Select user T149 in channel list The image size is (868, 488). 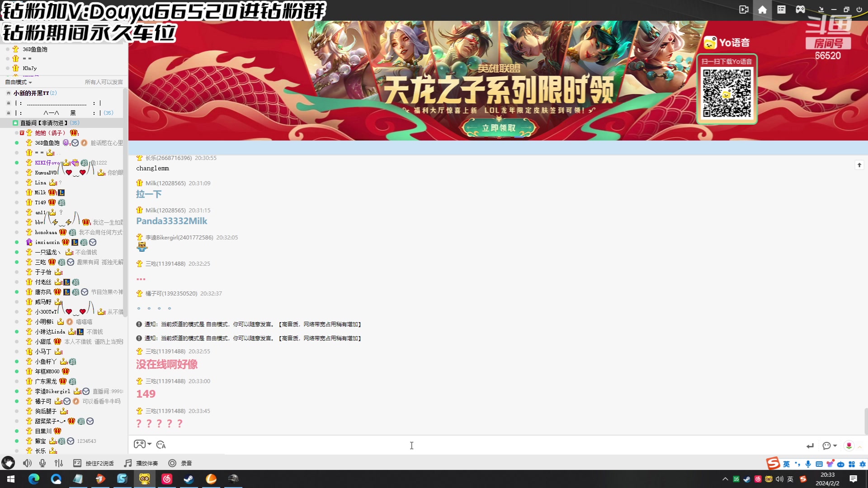point(40,202)
